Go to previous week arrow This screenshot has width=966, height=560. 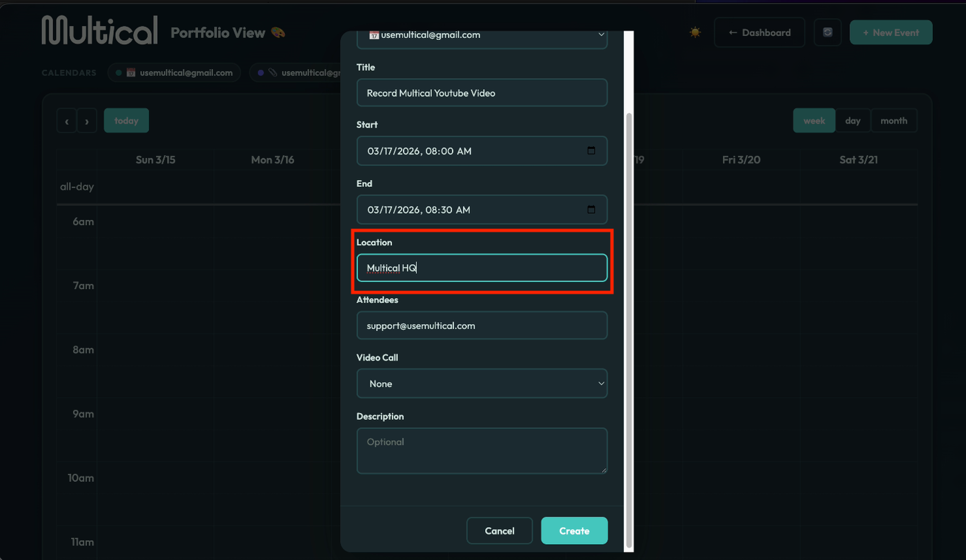click(x=66, y=121)
